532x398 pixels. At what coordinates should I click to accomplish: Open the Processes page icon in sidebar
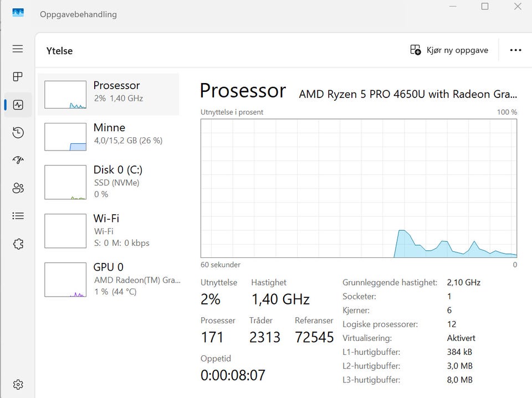(18, 76)
